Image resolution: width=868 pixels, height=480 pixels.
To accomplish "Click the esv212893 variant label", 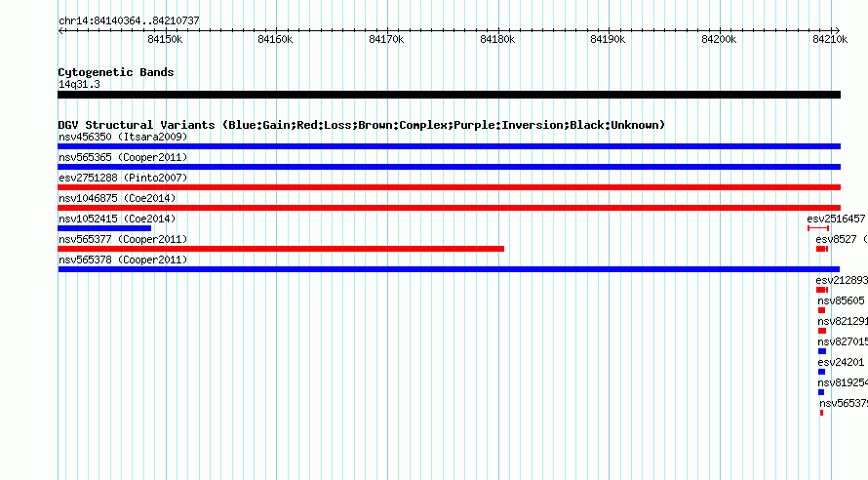I will coord(842,280).
